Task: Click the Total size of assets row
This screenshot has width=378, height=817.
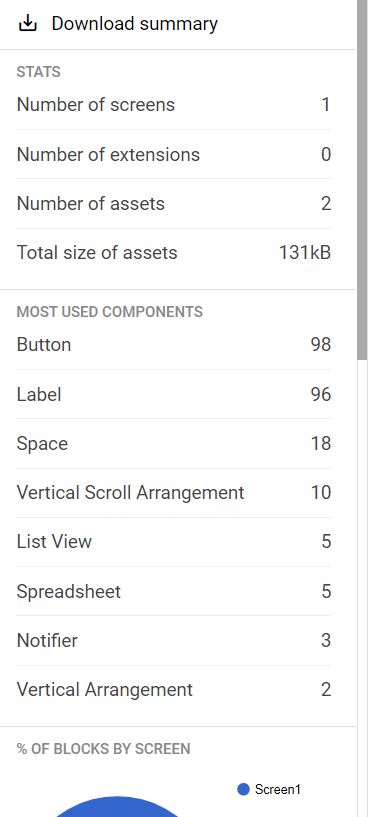Action: pyautogui.click(x=174, y=253)
